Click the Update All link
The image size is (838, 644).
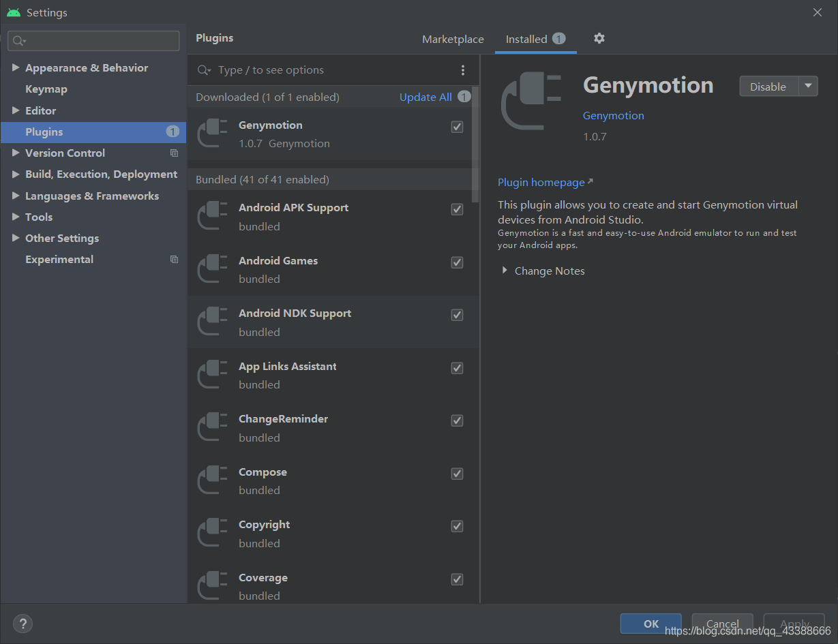point(425,97)
